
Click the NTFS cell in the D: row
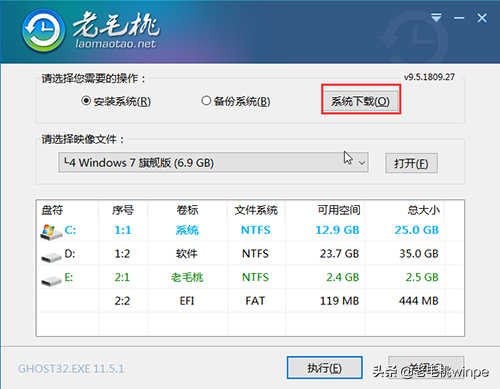pyautogui.click(x=255, y=254)
